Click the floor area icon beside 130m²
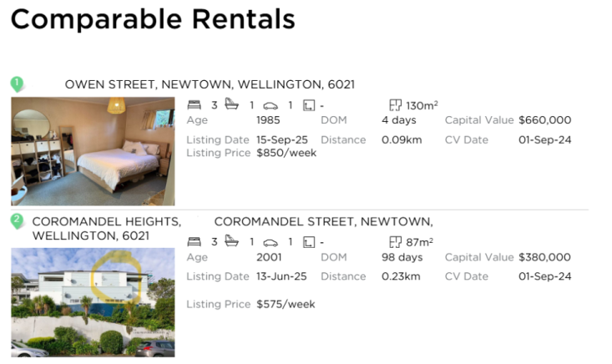612x364 pixels. pos(396,105)
